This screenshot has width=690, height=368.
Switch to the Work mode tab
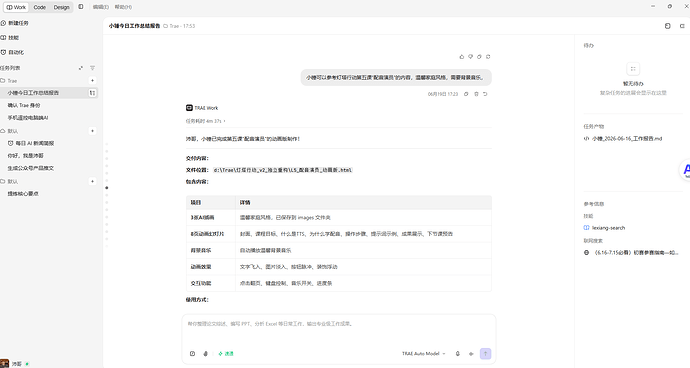pos(16,7)
